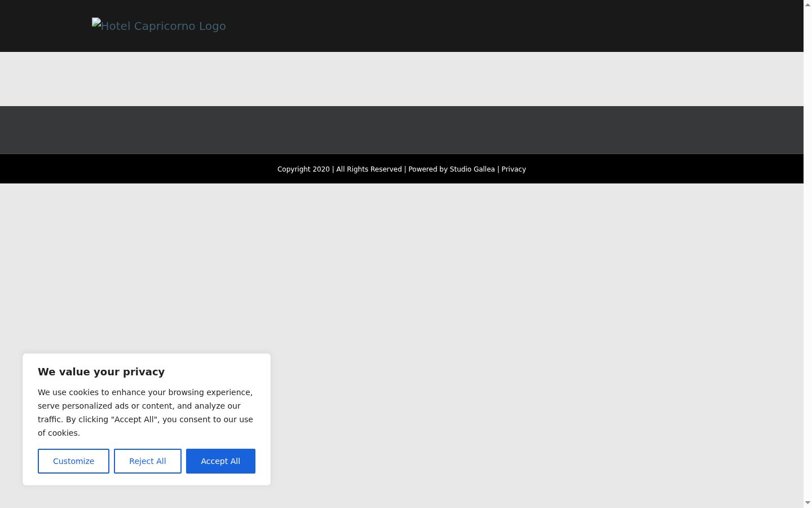The width and height of the screenshot is (812, 508).
Task: Click the Hotel Capricorno Logo image
Action: 159,26
